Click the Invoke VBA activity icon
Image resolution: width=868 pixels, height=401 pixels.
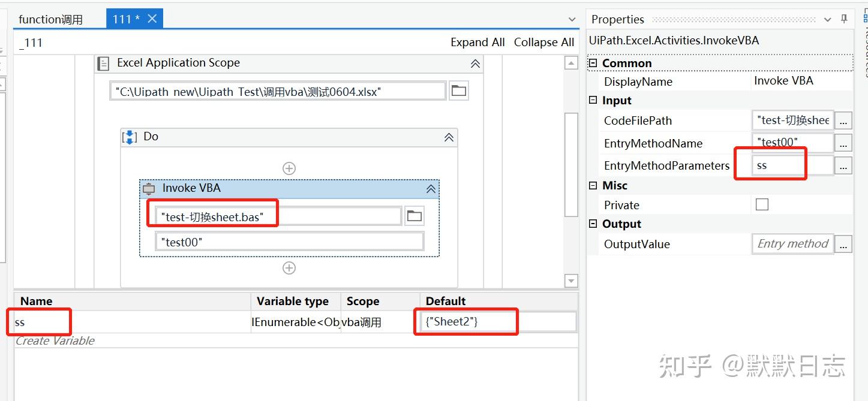tap(148, 188)
